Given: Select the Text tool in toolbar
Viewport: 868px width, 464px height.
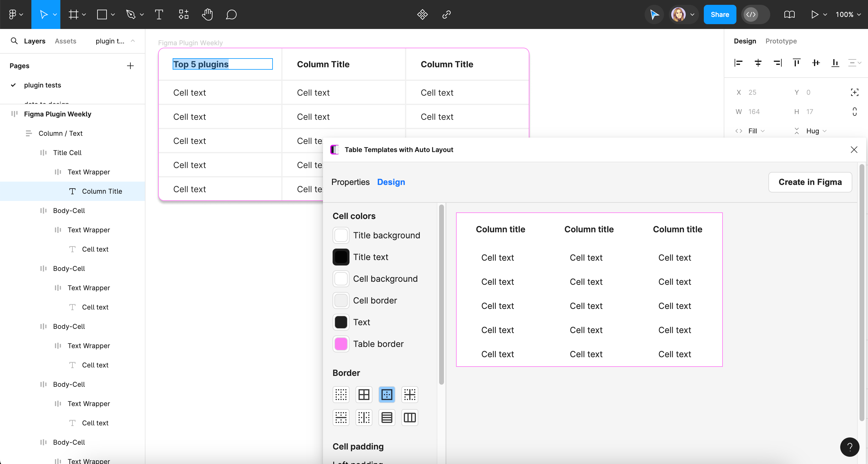Looking at the screenshot, I should tap(159, 14).
